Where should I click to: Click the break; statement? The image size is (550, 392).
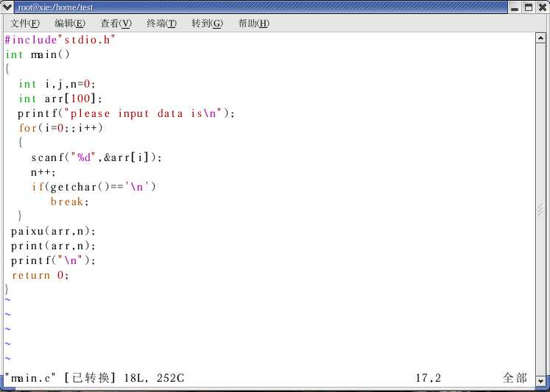click(x=70, y=202)
